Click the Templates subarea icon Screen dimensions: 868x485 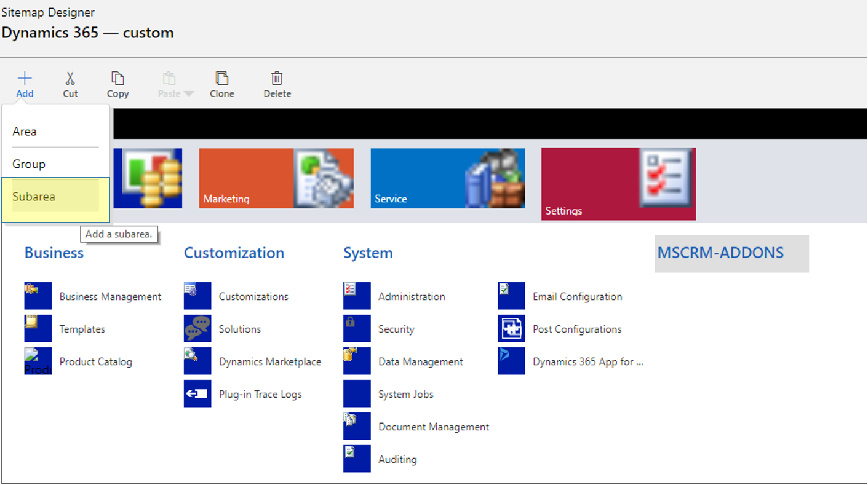[x=38, y=328]
